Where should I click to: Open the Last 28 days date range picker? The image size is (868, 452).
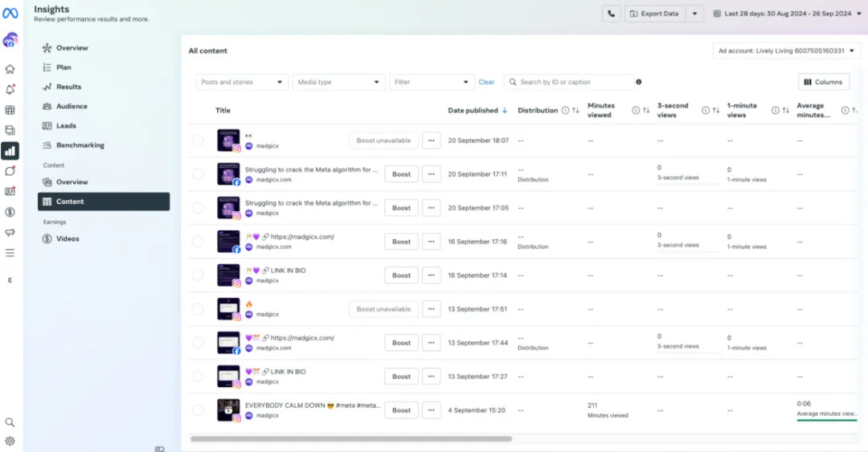788,14
